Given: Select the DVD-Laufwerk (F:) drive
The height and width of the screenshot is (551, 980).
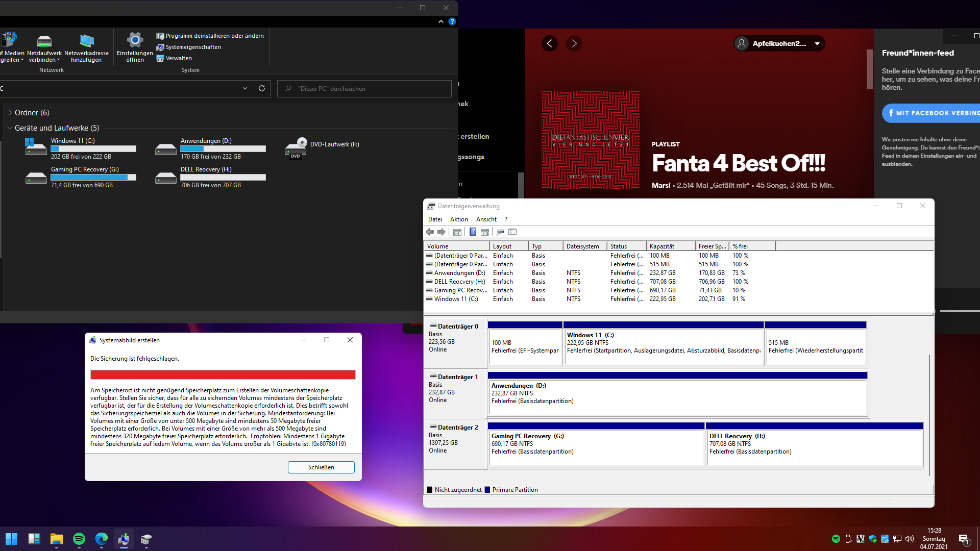Looking at the screenshot, I should (323, 148).
